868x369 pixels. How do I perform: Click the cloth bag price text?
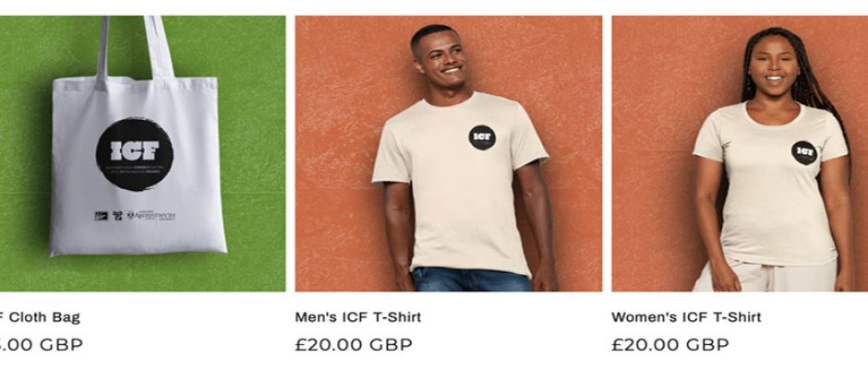coord(42,345)
